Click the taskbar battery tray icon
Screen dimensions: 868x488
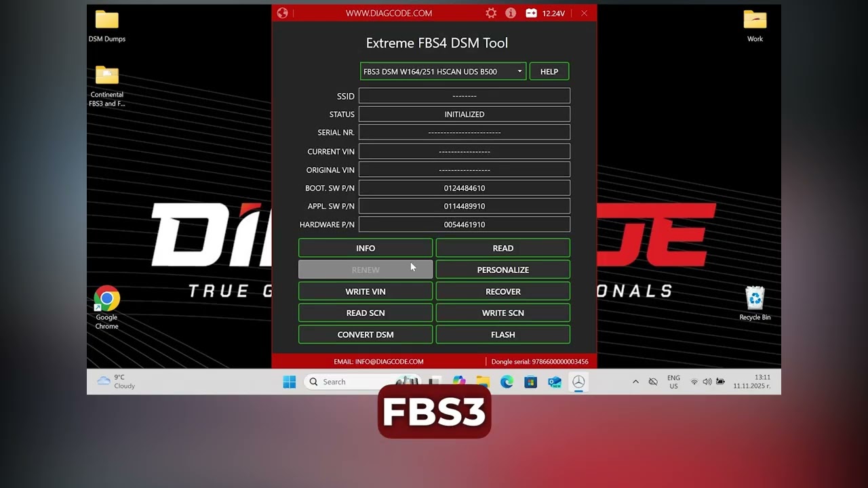pyautogui.click(x=720, y=382)
